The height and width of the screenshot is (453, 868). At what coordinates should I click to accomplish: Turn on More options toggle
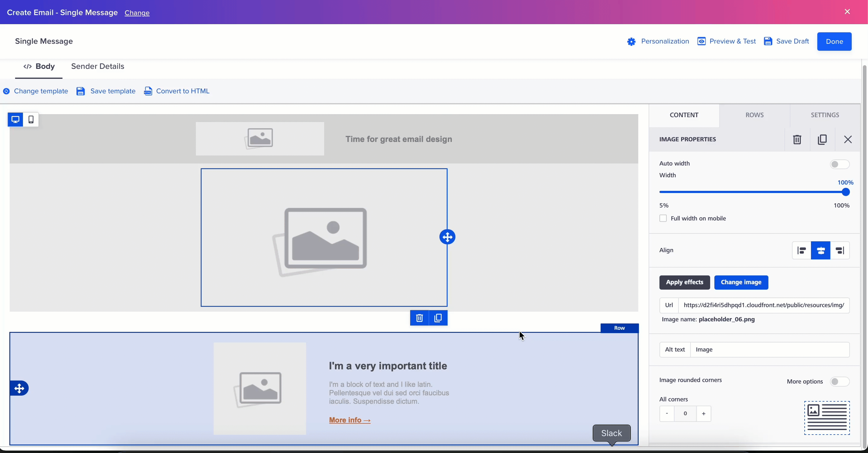pyautogui.click(x=839, y=381)
